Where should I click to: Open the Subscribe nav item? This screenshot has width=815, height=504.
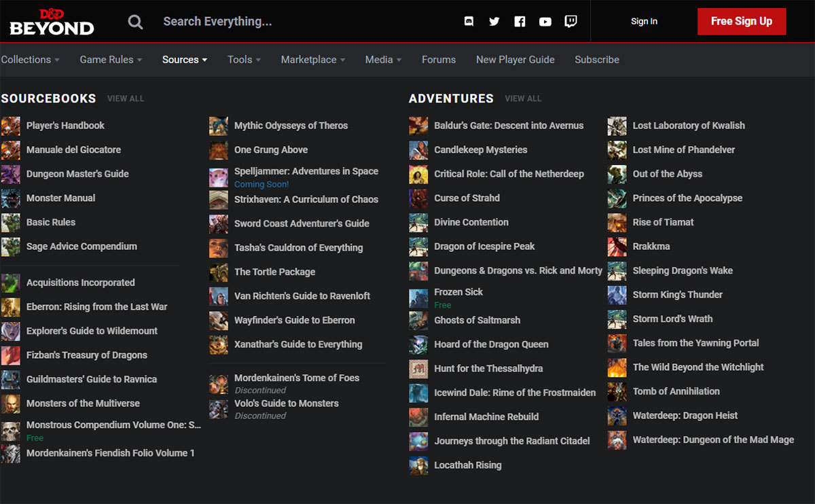(x=597, y=60)
